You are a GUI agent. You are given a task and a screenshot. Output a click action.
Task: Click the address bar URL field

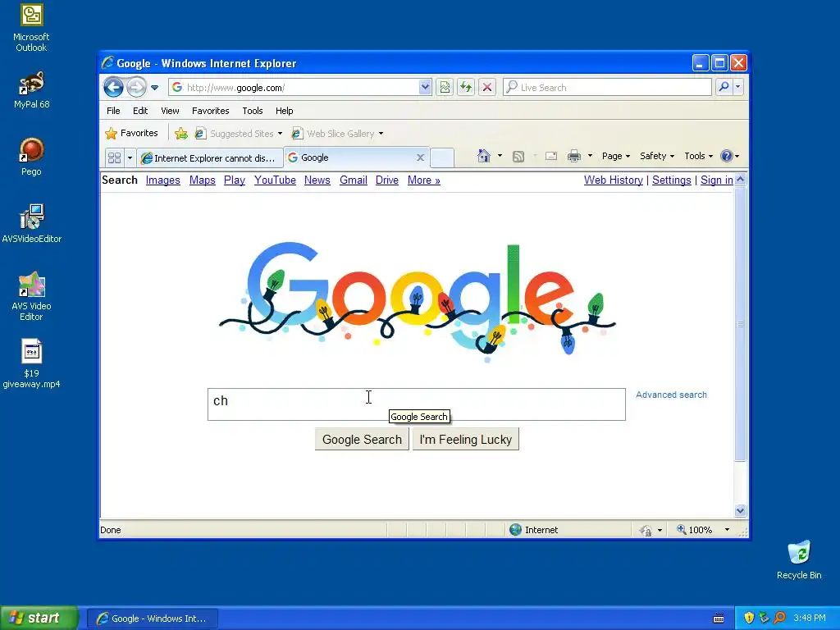pyautogui.click(x=294, y=87)
